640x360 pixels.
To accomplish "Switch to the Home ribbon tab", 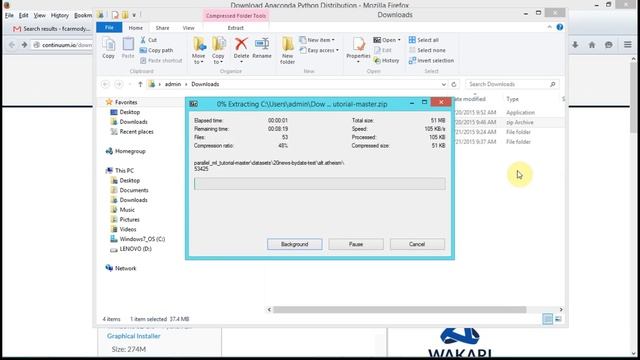I will (136, 28).
